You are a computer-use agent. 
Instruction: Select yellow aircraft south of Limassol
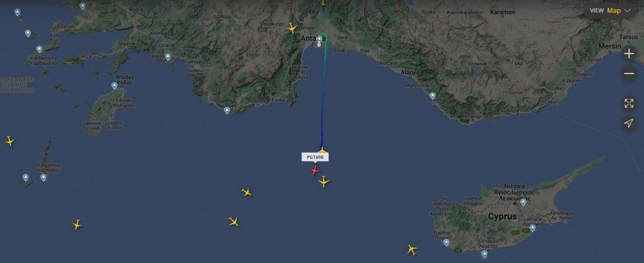[412, 250]
